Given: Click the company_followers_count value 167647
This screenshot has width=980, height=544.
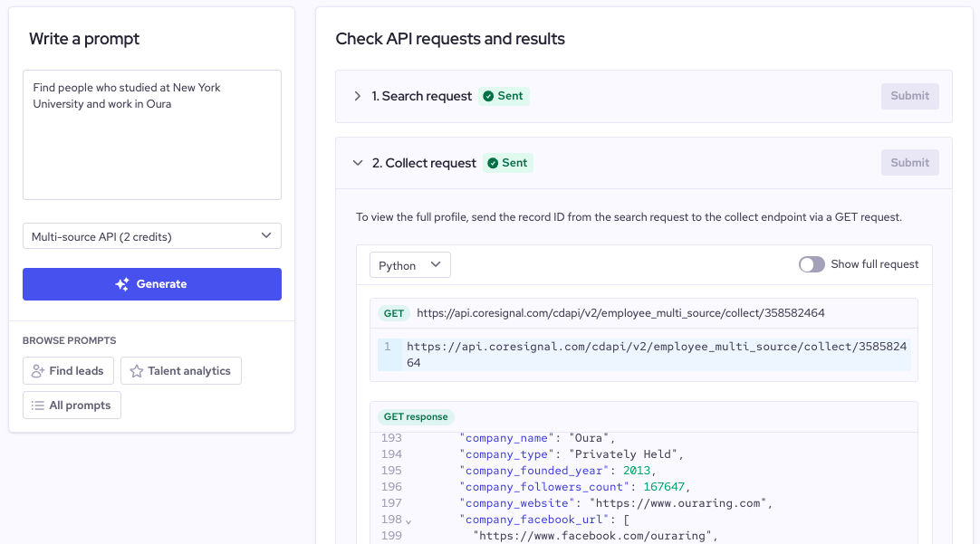Looking at the screenshot, I should point(664,487).
